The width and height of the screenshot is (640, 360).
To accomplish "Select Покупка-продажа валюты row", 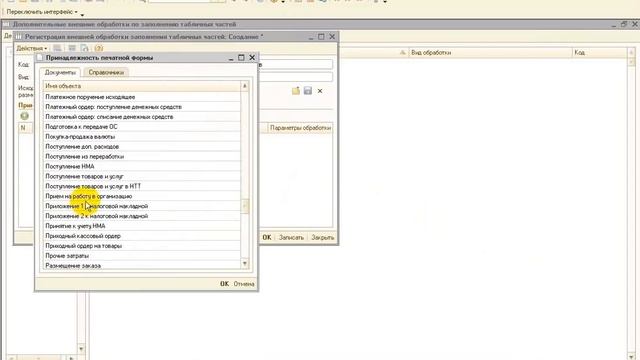I will 142,137.
